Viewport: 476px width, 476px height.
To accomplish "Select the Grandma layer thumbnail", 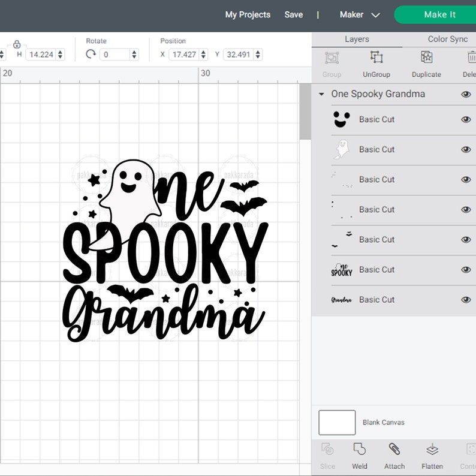I will tap(342, 300).
